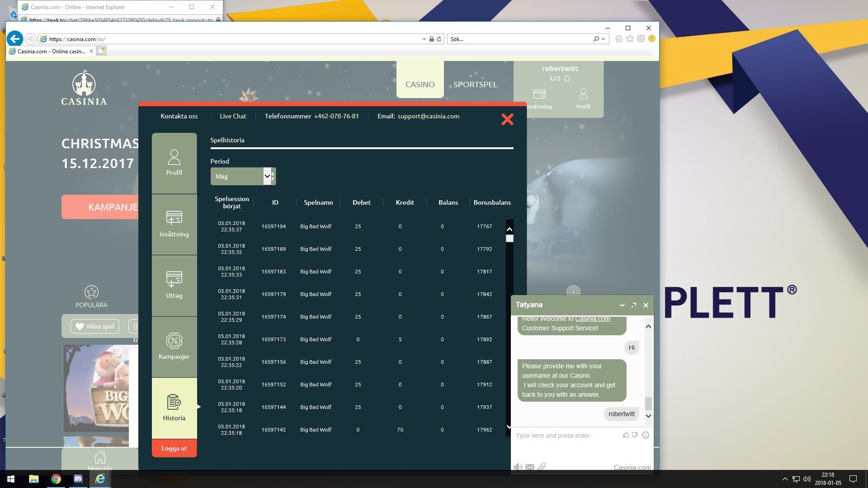Image resolution: width=868 pixels, height=488 pixels.
Task: Show hidden system tray icons chevron
Action: [785, 479]
